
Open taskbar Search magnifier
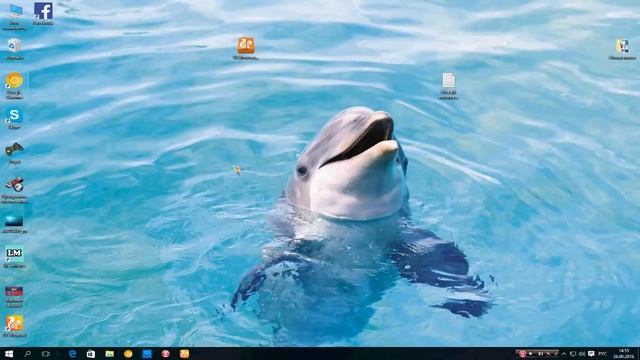click(27, 354)
